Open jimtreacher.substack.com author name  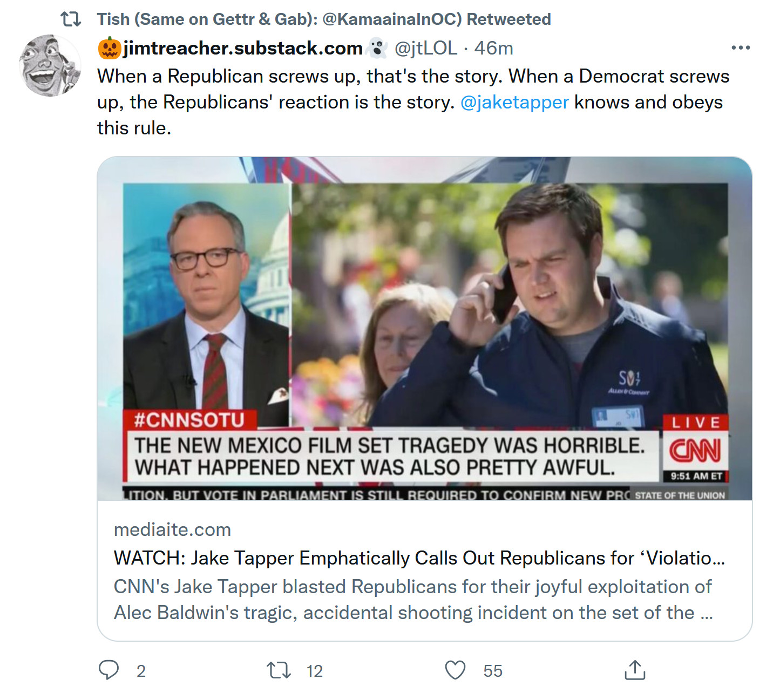pyautogui.click(x=242, y=48)
